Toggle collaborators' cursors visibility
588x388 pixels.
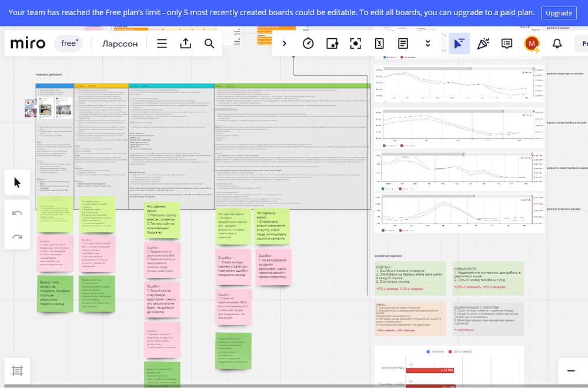click(459, 44)
